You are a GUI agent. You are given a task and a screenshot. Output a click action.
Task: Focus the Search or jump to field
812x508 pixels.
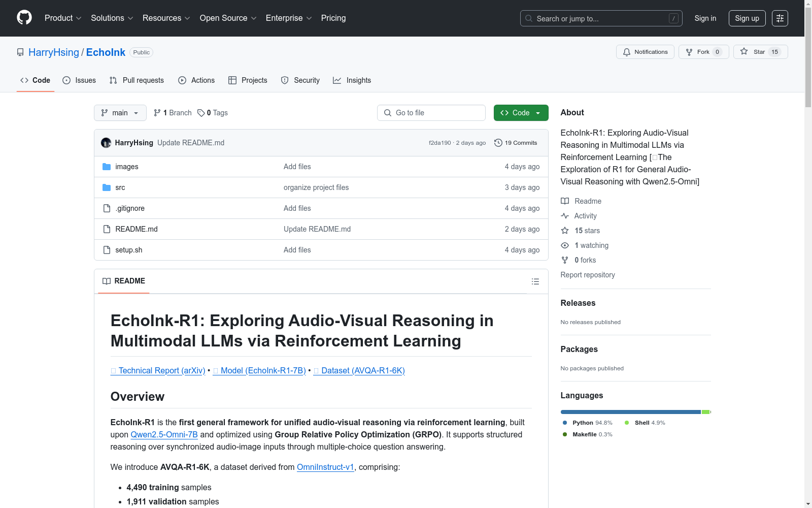601,18
